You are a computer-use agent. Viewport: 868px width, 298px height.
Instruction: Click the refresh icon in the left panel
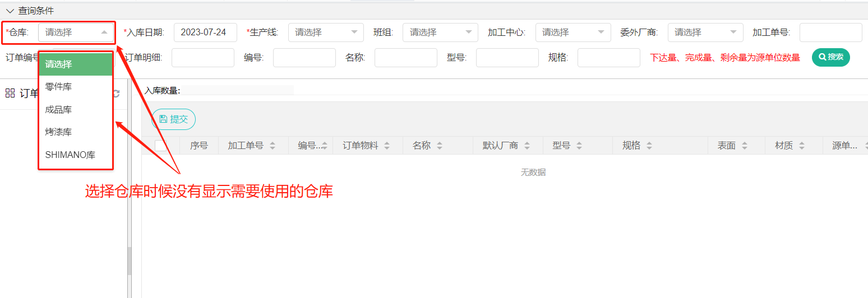click(116, 94)
